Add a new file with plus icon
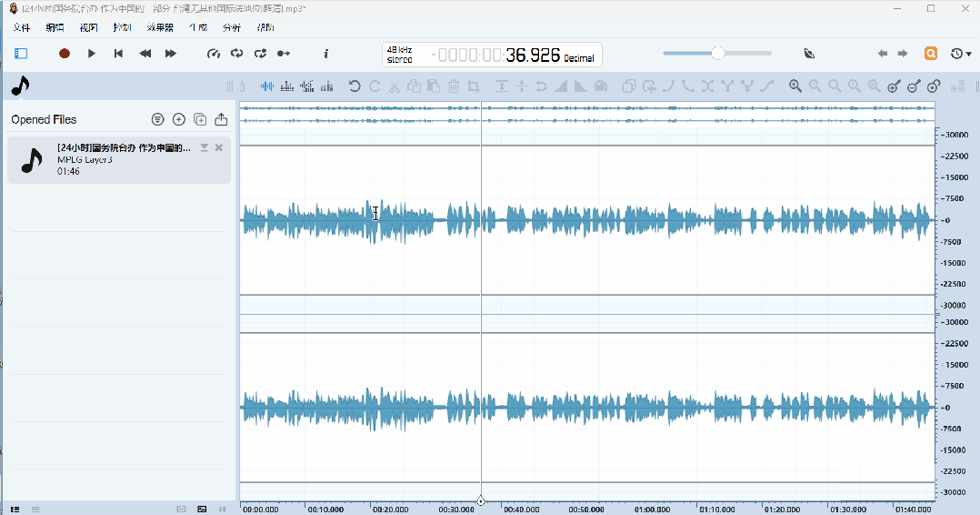The width and height of the screenshot is (980, 515). pos(179,119)
